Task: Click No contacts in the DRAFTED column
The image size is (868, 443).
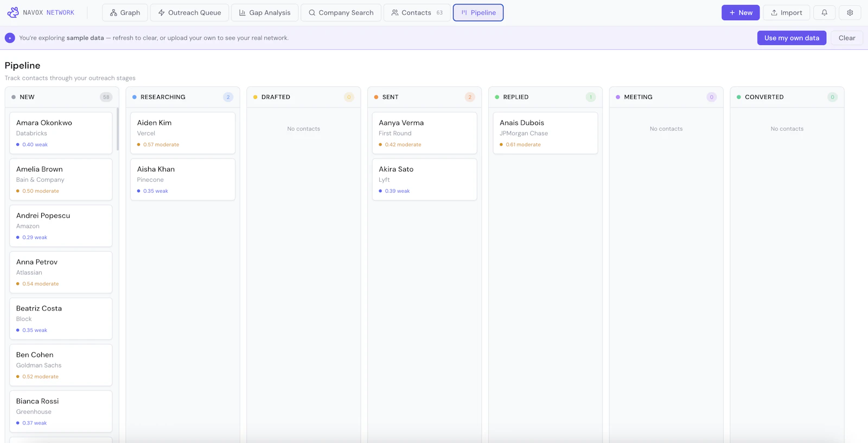Action: (304, 129)
